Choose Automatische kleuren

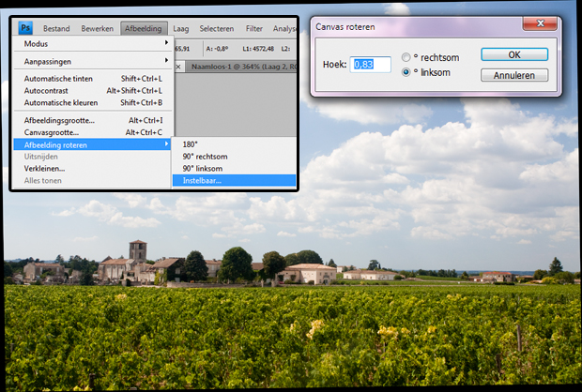(x=93, y=102)
